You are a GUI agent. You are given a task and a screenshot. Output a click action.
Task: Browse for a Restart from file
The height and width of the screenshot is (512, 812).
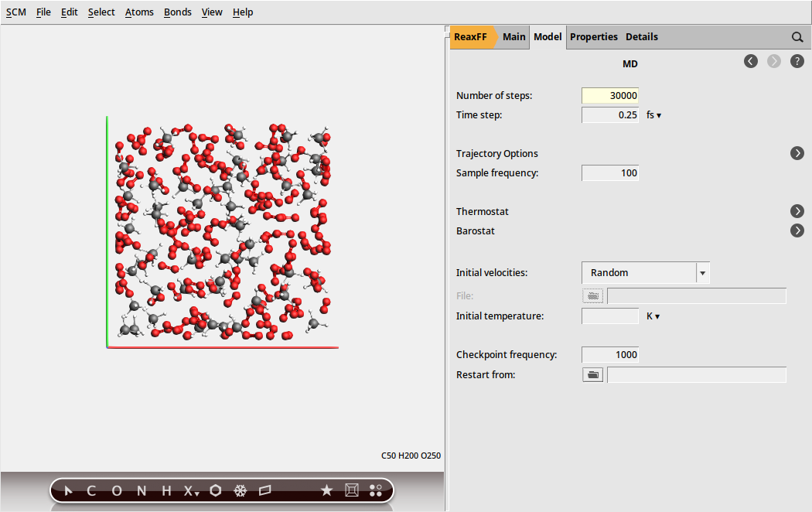tap(592, 374)
